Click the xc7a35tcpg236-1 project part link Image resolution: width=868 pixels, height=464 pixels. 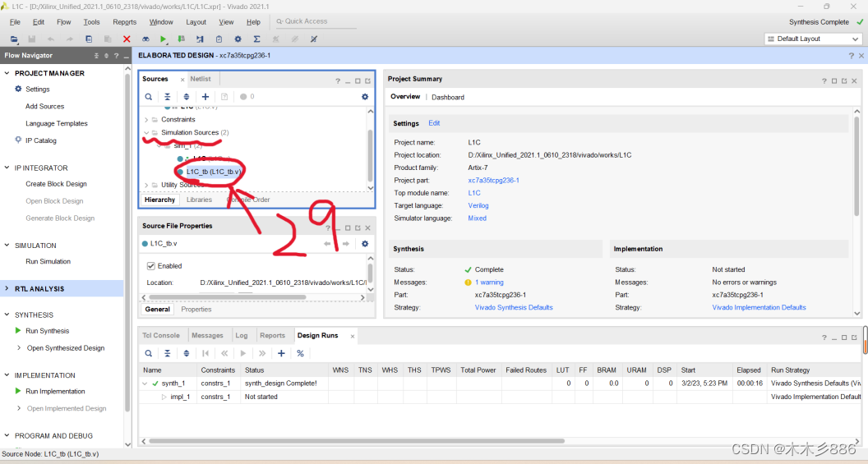[x=493, y=181]
